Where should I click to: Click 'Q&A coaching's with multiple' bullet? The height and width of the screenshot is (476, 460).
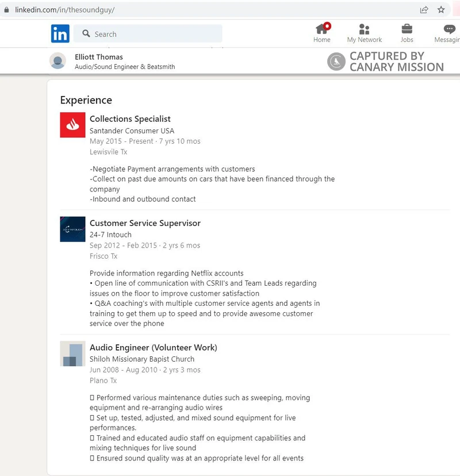205,313
